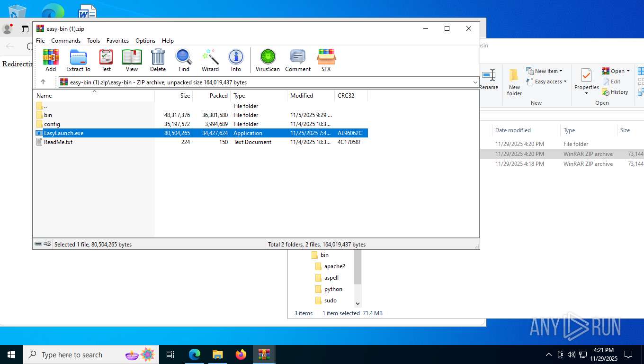Sort by the Packed column header
Image resolution: width=644 pixels, height=364 pixels.
[212, 95]
